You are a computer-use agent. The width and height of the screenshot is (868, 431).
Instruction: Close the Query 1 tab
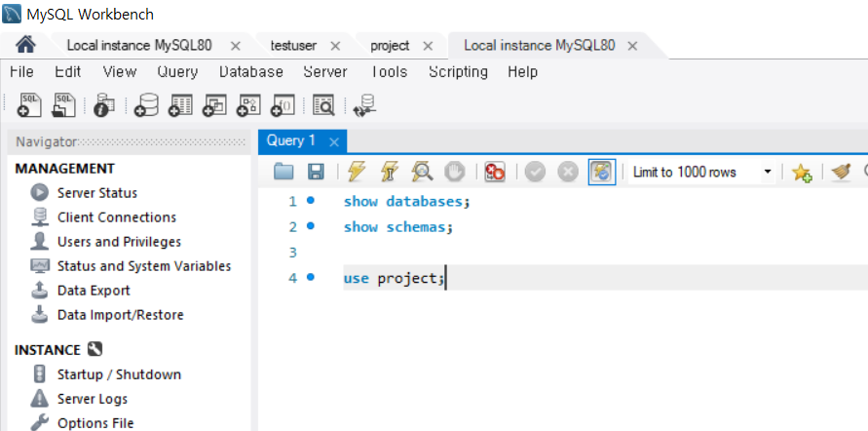[334, 142]
